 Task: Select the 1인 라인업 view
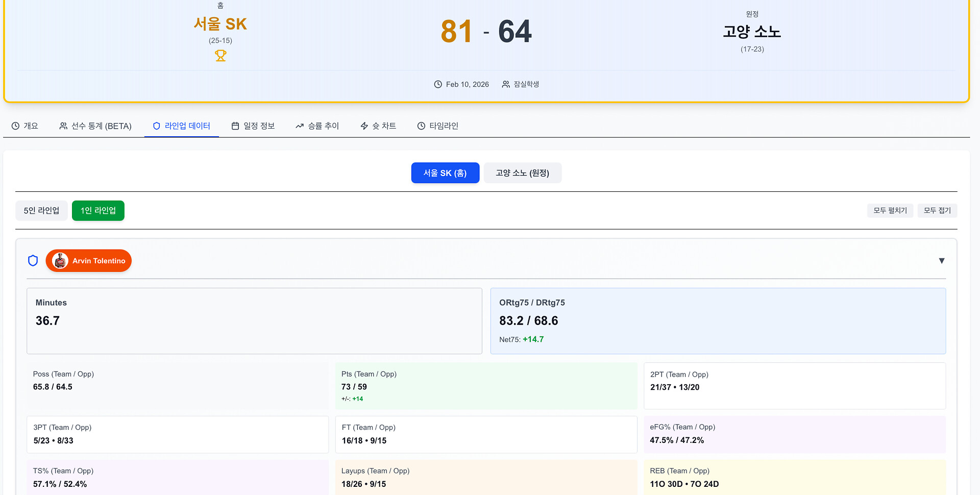tap(98, 211)
